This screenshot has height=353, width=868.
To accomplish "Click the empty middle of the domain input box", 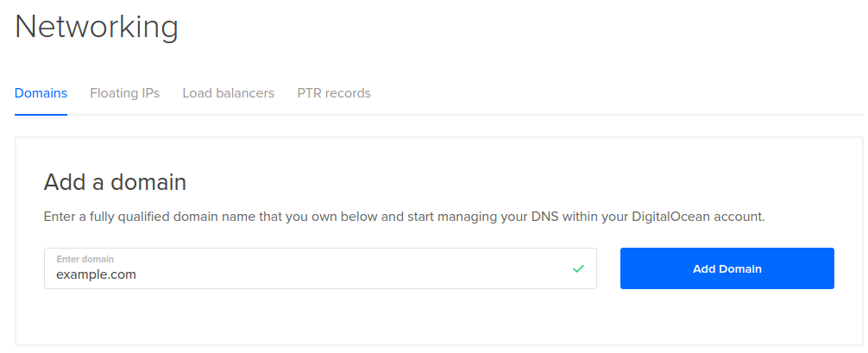I will point(355,268).
